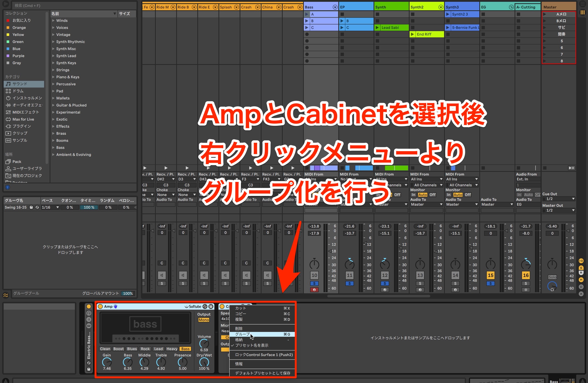Select the Heavy amp type
Image resolution: width=588 pixels, height=383 pixels.
172,349
